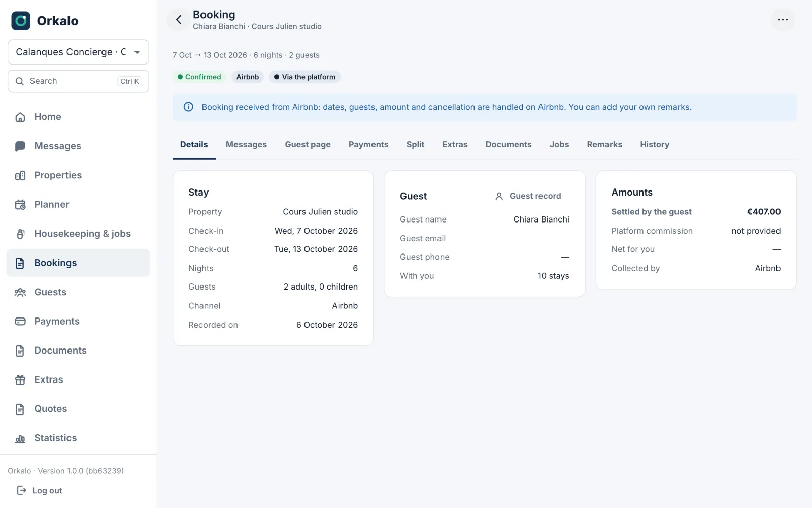Viewport: 812px width, 508px height.
Task: Click the Log out label
Action: (47, 490)
